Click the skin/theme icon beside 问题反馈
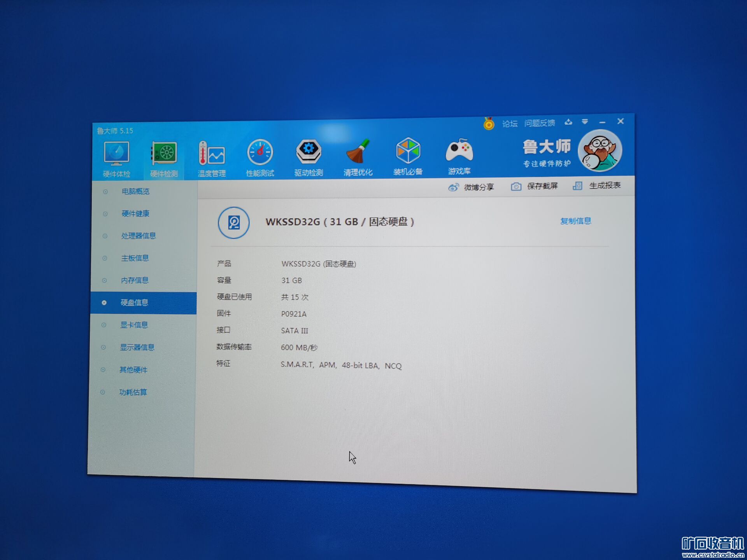Image resolution: width=747 pixels, height=560 pixels. pyautogui.click(x=568, y=122)
